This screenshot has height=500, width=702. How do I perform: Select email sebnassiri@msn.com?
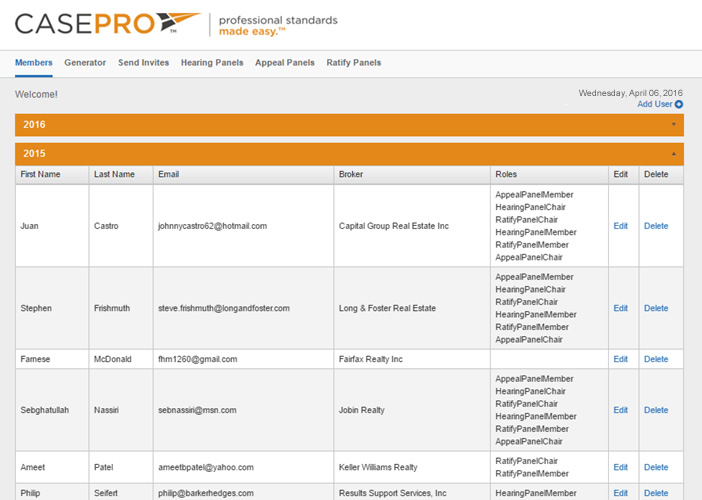(x=197, y=410)
